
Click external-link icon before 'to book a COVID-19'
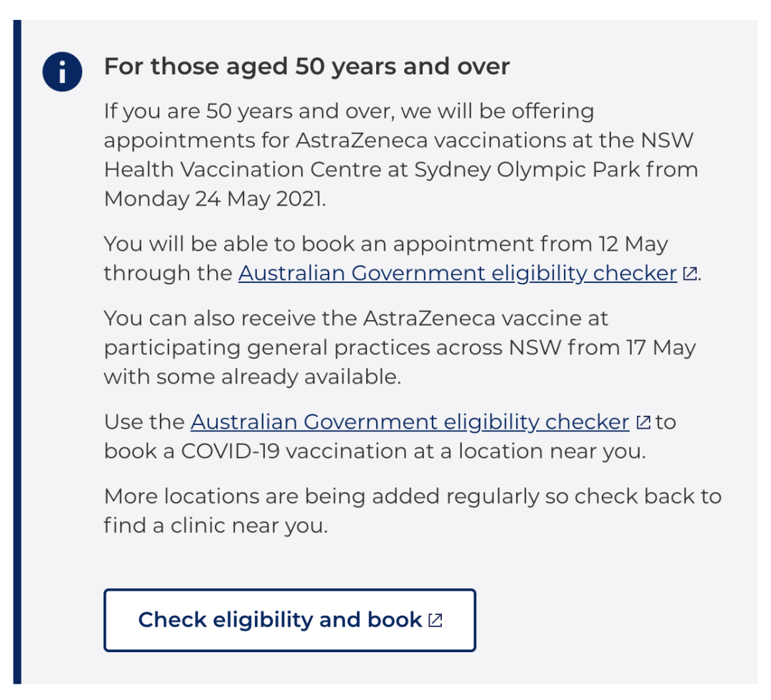click(x=643, y=422)
